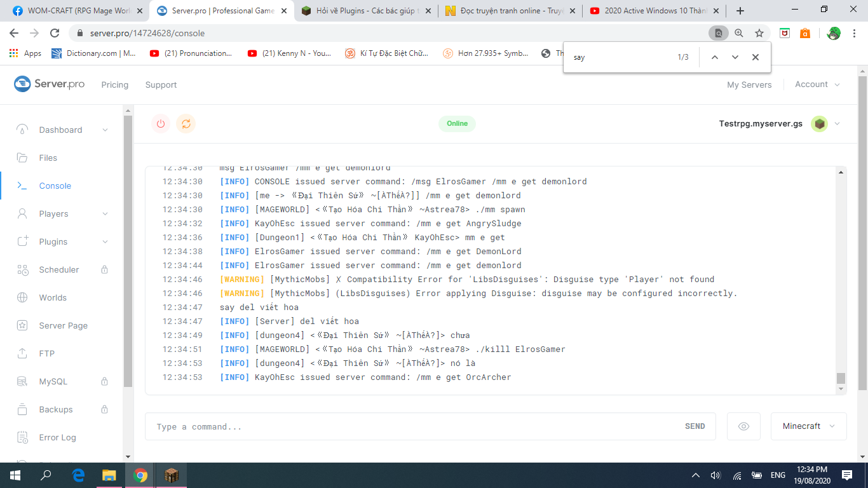
Task: Click the Server.pro logo
Action: tap(49, 84)
